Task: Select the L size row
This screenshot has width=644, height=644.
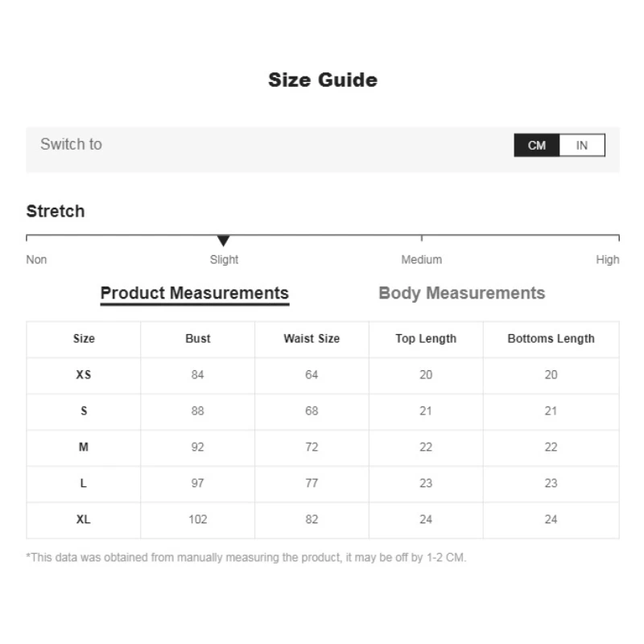Action: (x=83, y=484)
